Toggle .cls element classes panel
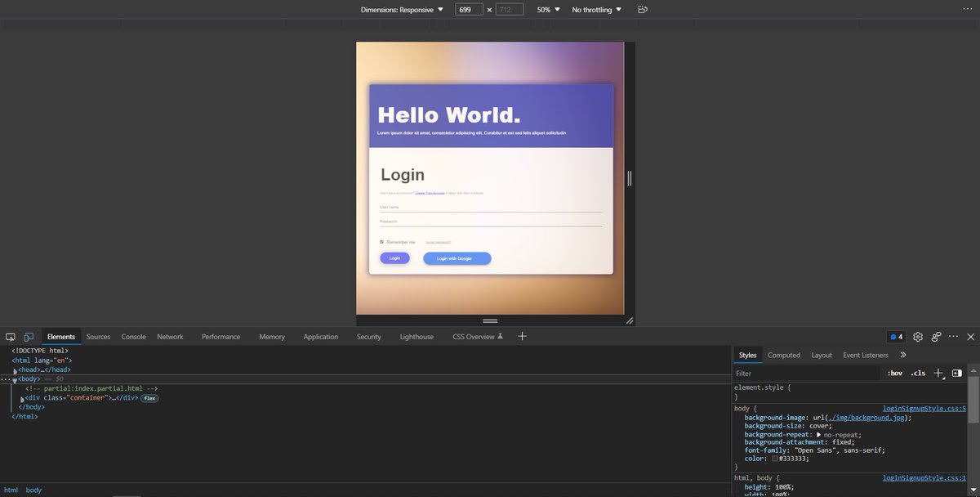980x497 pixels. tap(918, 373)
